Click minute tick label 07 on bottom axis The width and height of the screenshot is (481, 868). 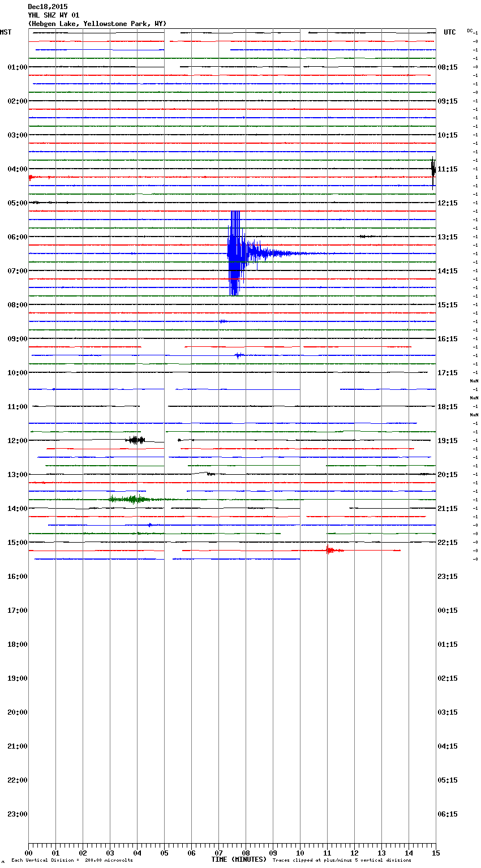(218, 853)
